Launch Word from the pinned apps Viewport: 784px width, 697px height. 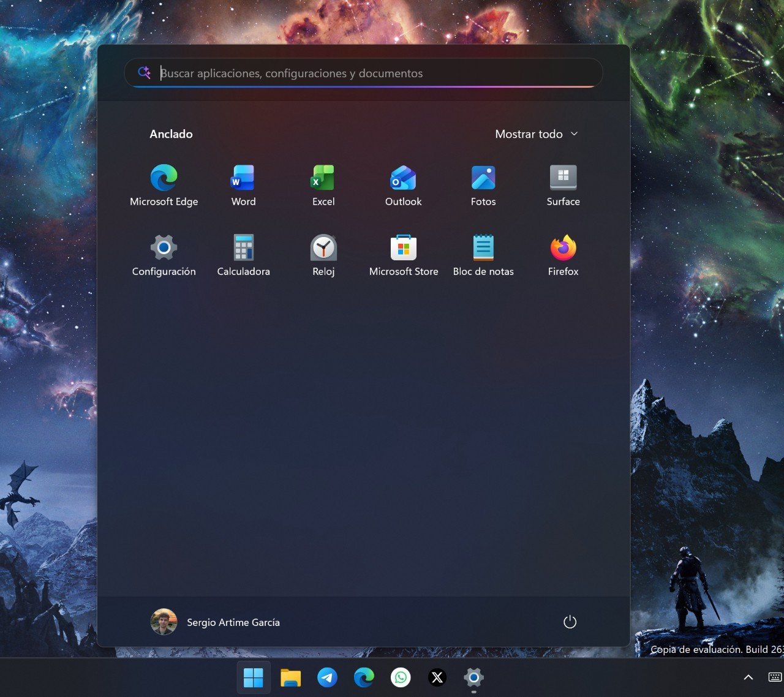pos(243,186)
